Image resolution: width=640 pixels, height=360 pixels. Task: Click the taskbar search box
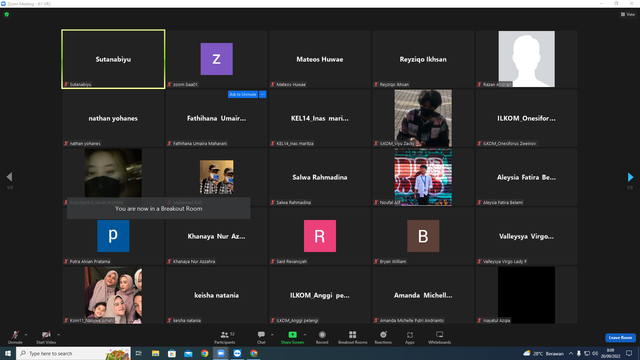[x=73, y=353]
